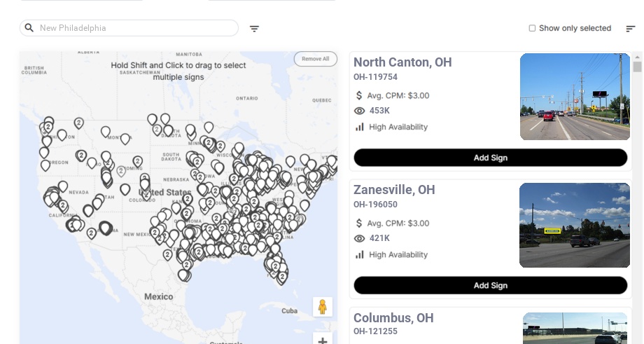Open the Columbus, OH listing title
644x344 pixels.
coord(393,318)
